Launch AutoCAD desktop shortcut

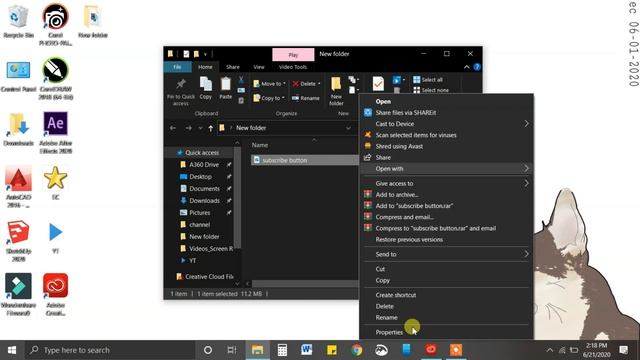(18, 186)
